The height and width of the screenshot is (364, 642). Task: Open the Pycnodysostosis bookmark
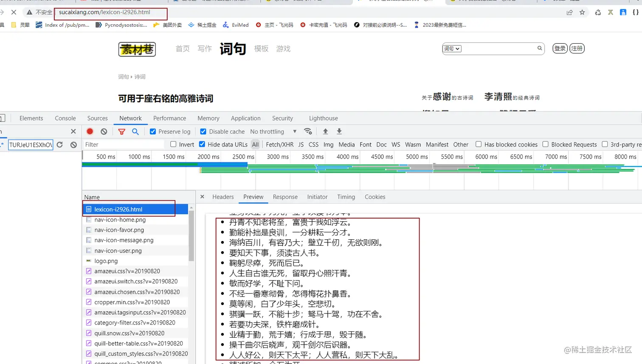(121, 25)
